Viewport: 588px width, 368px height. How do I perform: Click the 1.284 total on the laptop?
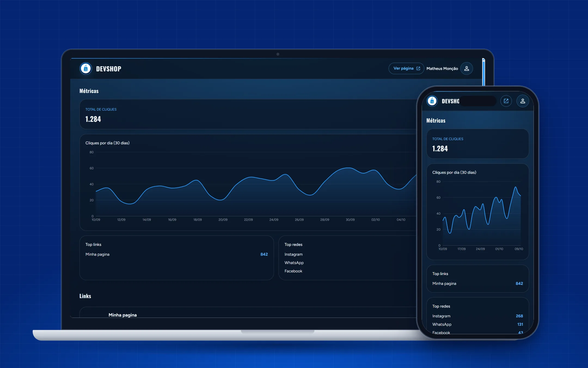click(93, 119)
